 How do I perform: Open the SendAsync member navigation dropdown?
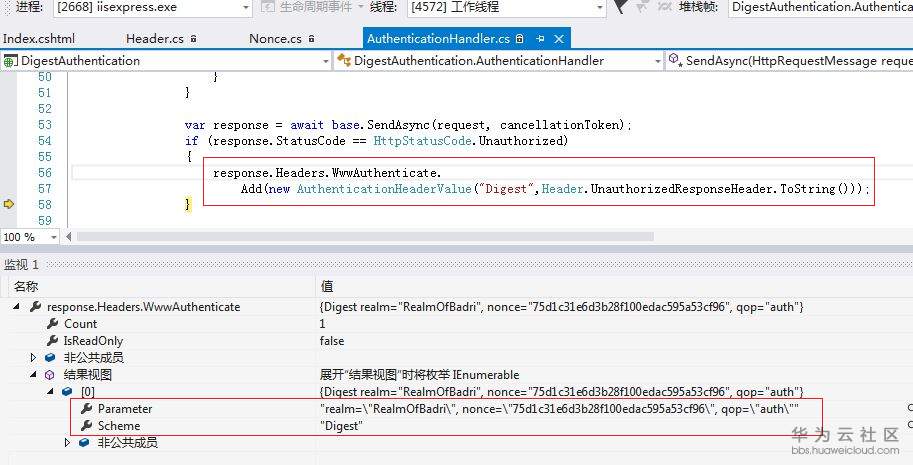(x=790, y=61)
